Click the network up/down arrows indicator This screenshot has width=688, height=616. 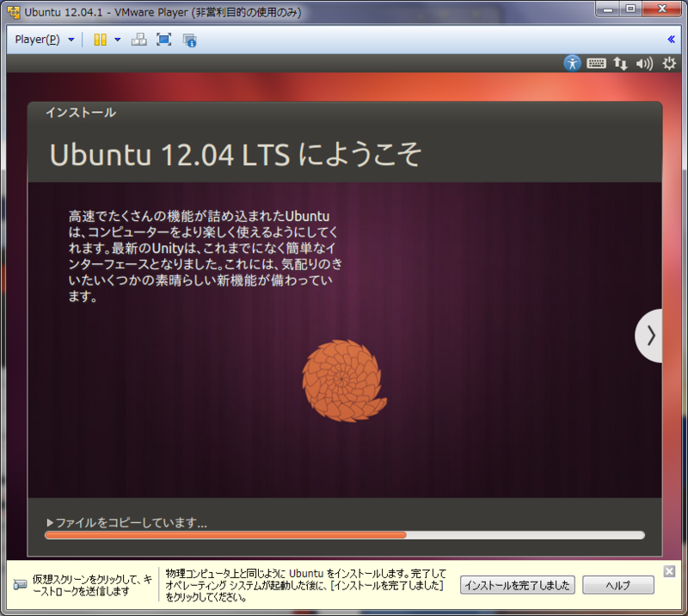point(620,63)
